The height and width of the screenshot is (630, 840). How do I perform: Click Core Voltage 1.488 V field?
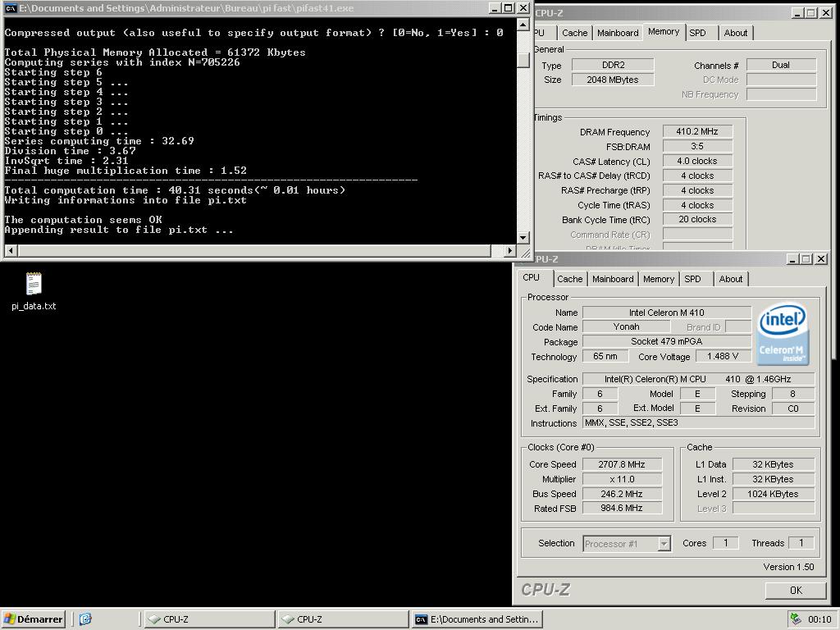point(723,356)
